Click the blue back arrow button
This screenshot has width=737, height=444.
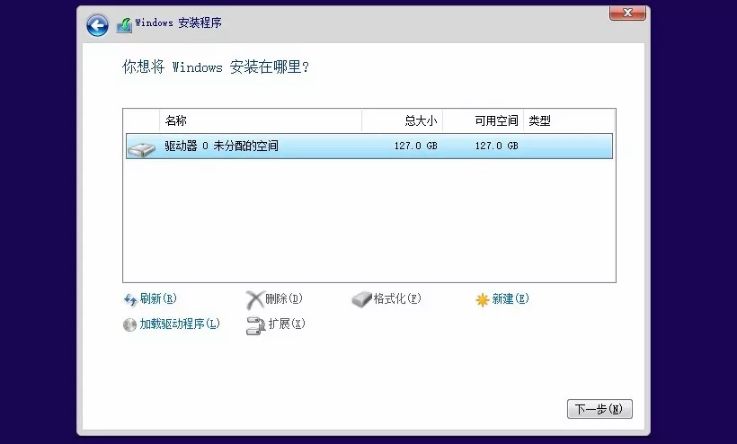[x=97, y=26]
